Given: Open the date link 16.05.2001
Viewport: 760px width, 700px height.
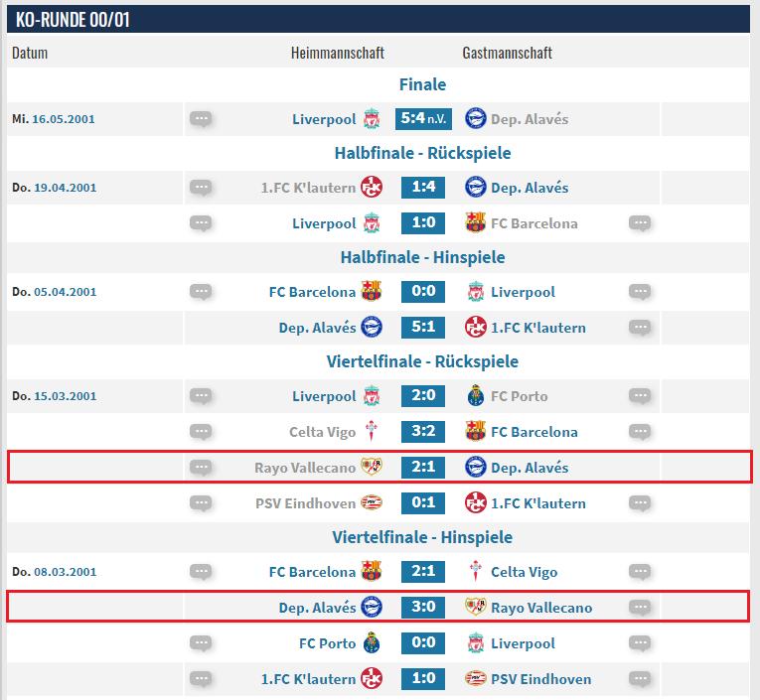Looking at the screenshot, I should point(64,119).
